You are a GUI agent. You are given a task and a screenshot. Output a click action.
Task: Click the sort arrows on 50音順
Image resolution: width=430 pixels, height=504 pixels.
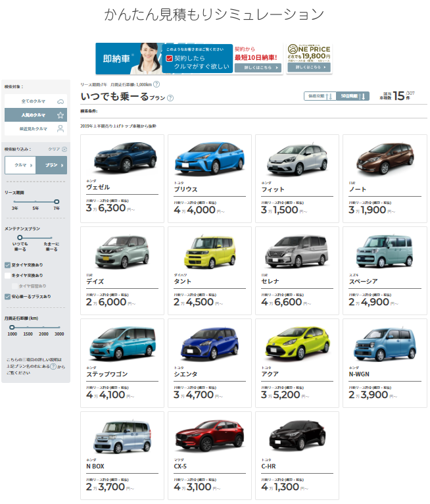362,96
